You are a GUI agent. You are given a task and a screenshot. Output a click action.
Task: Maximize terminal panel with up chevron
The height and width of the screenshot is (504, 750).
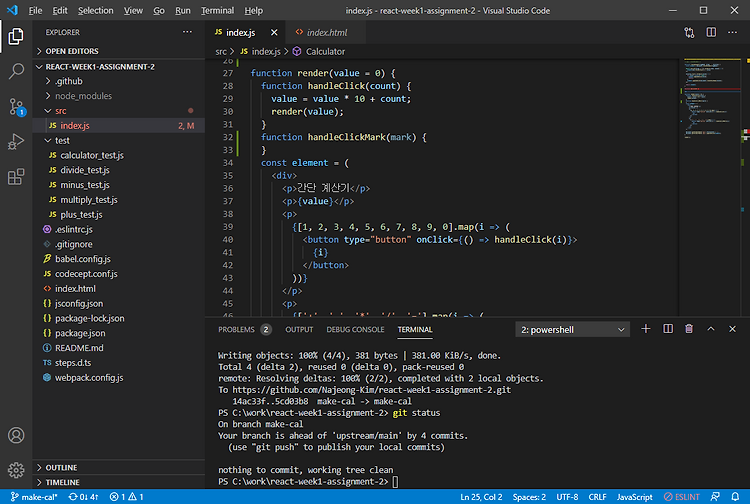click(x=711, y=329)
